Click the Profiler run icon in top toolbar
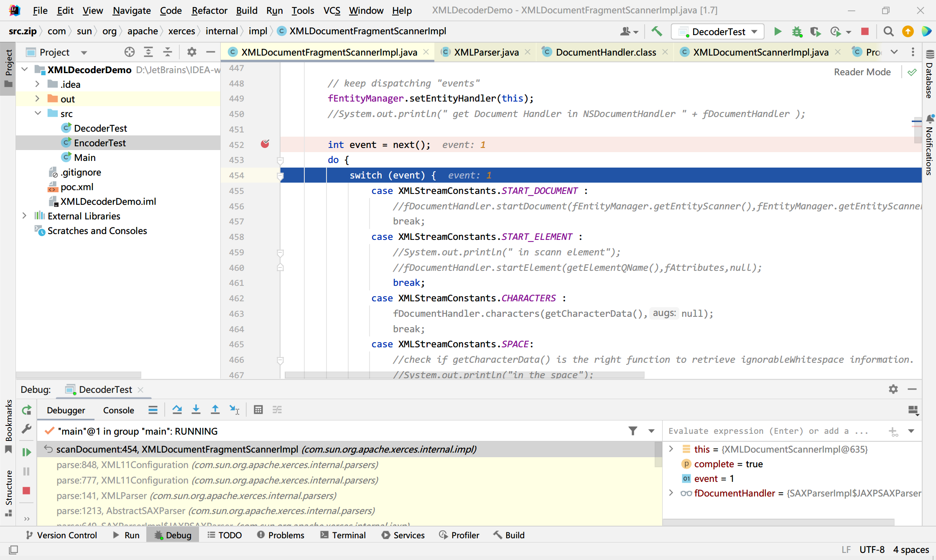 pyautogui.click(x=835, y=31)
